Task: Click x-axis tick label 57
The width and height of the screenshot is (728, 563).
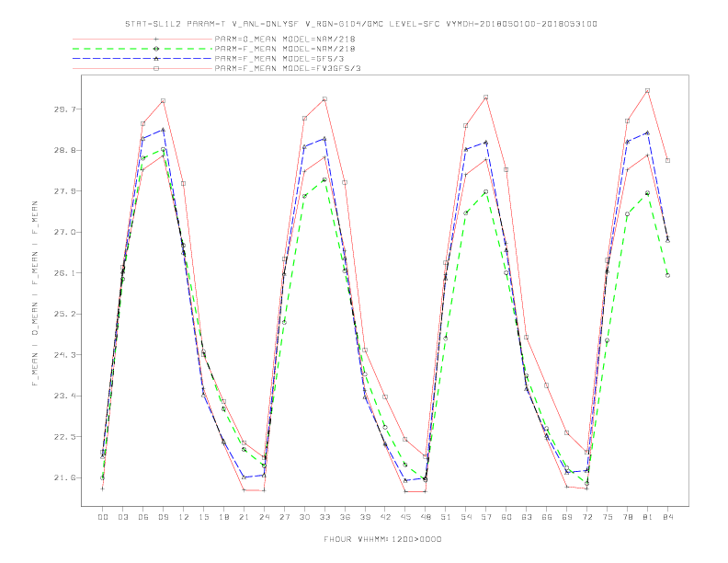Action: (486, 517)
